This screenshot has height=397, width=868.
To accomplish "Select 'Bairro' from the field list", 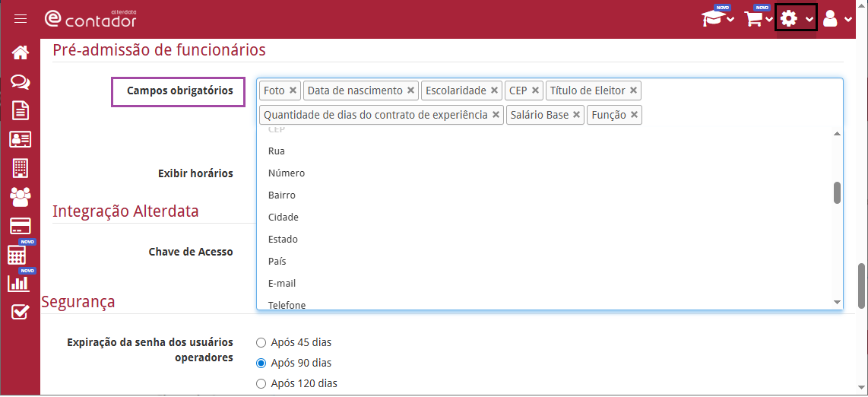I will [283, 195].
